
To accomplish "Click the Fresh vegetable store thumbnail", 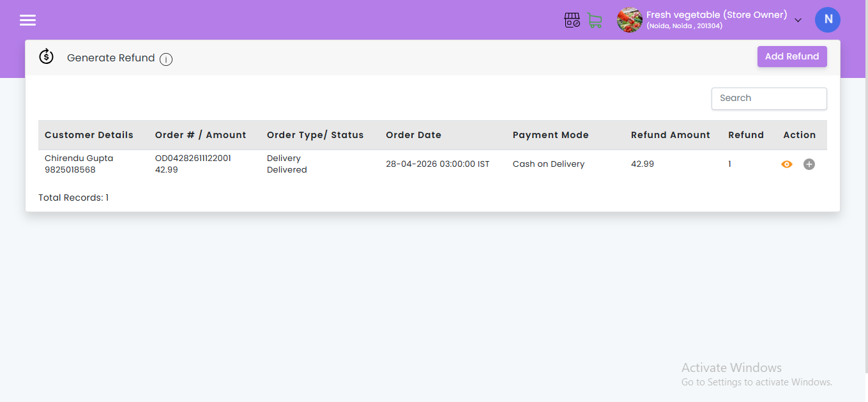I will [629, 20].
